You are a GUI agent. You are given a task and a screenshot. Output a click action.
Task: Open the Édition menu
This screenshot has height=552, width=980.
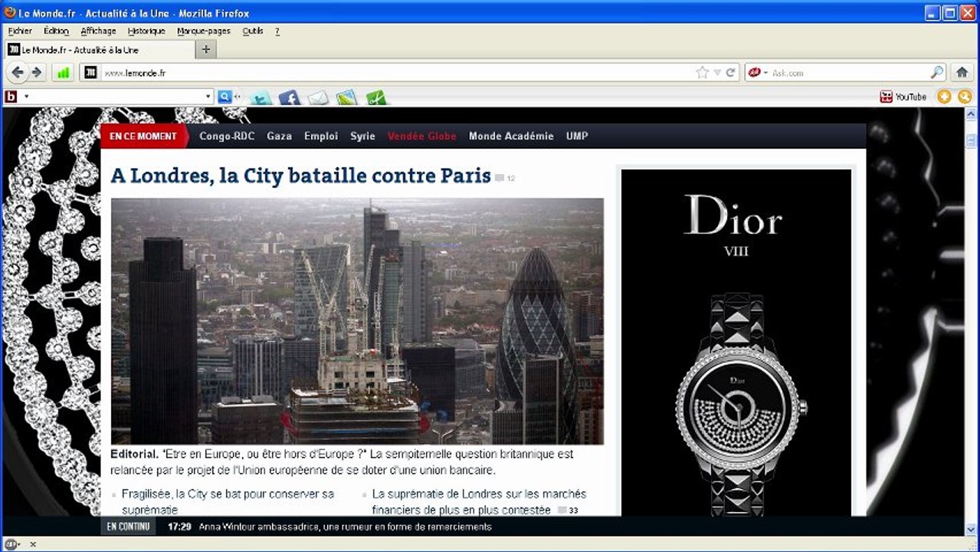(56, 31)
